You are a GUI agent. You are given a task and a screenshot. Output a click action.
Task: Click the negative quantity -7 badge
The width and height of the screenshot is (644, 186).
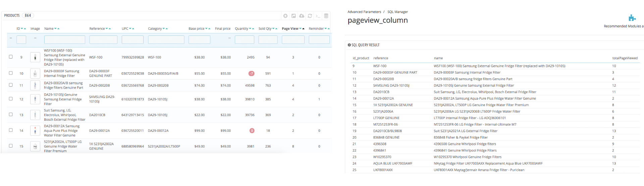251,73
